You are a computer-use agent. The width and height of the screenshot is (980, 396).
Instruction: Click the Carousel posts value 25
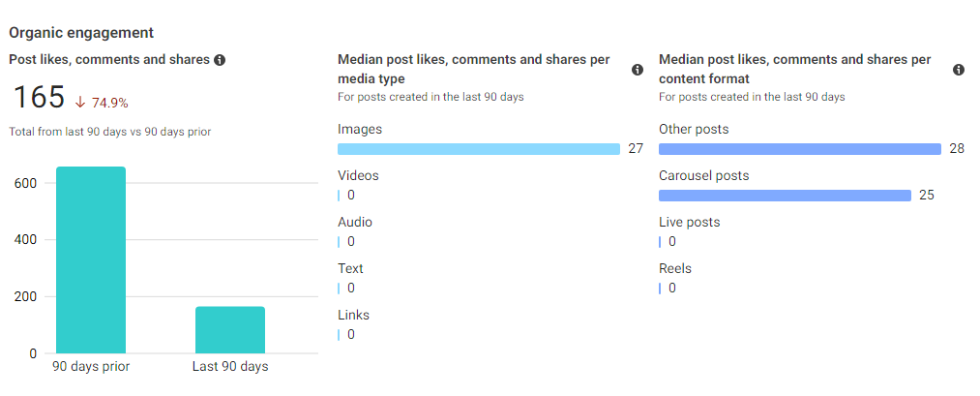tap(926, 196)
